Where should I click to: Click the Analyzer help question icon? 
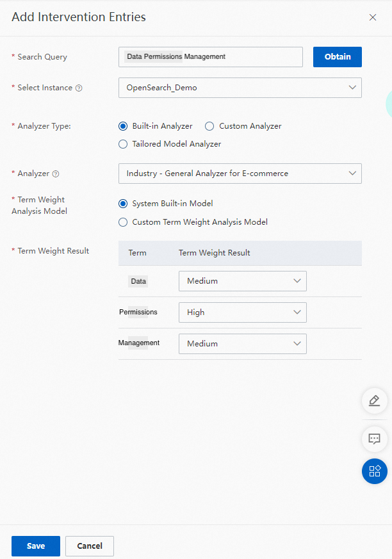point(56,174)
